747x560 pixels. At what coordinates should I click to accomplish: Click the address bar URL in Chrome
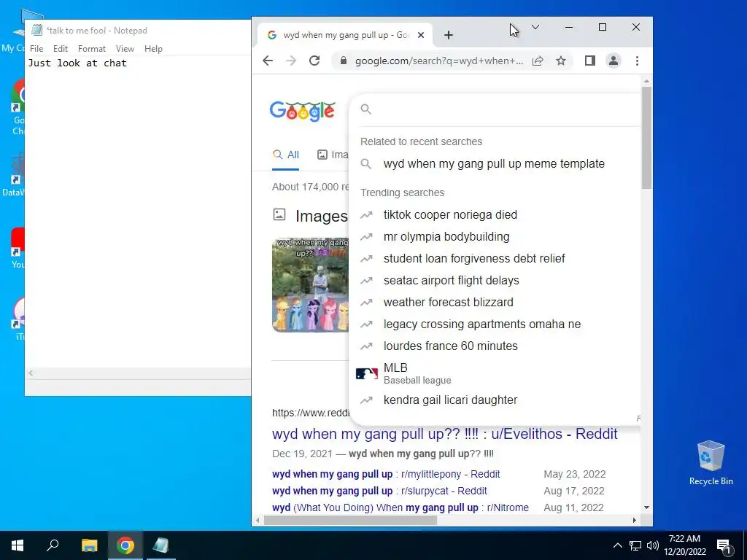(x=438, y=61)
